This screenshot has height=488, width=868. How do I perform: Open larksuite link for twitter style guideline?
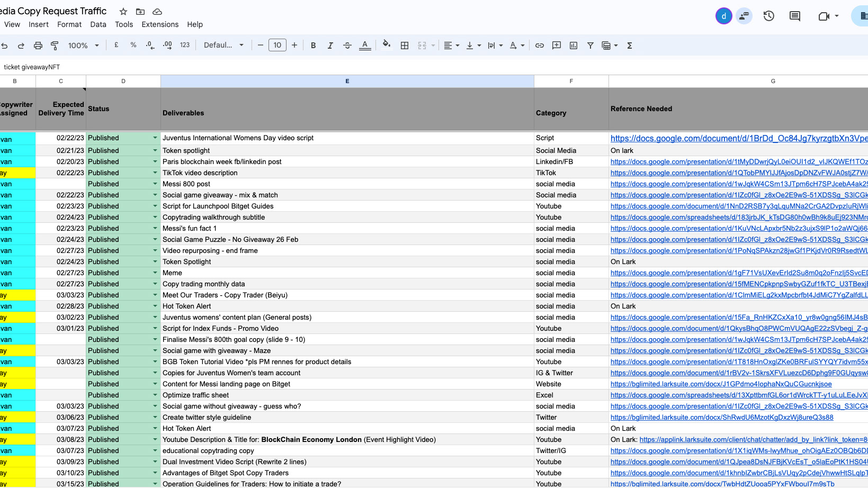[722, 418]
